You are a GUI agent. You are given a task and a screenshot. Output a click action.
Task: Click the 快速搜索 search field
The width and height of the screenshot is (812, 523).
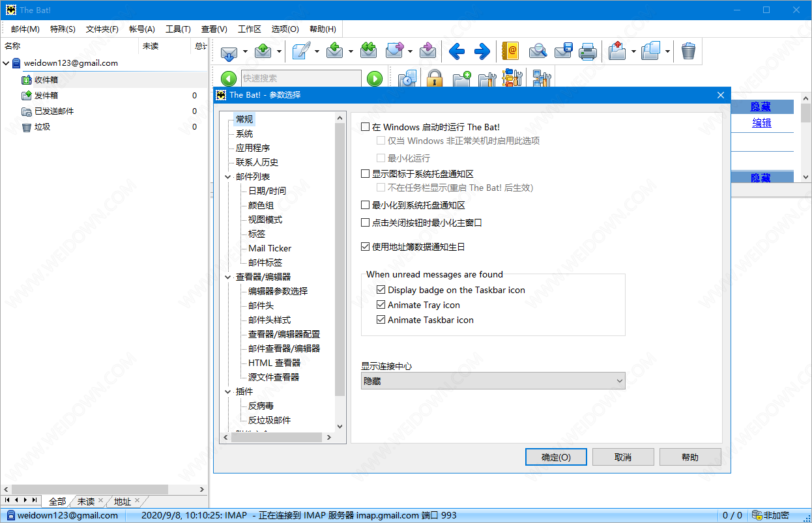tap(300, 79)
